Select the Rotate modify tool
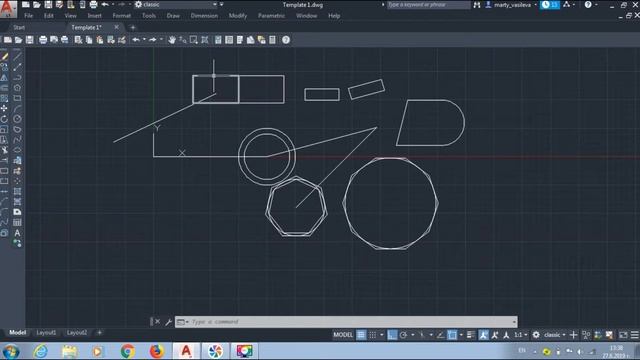 tap(4, 119)
